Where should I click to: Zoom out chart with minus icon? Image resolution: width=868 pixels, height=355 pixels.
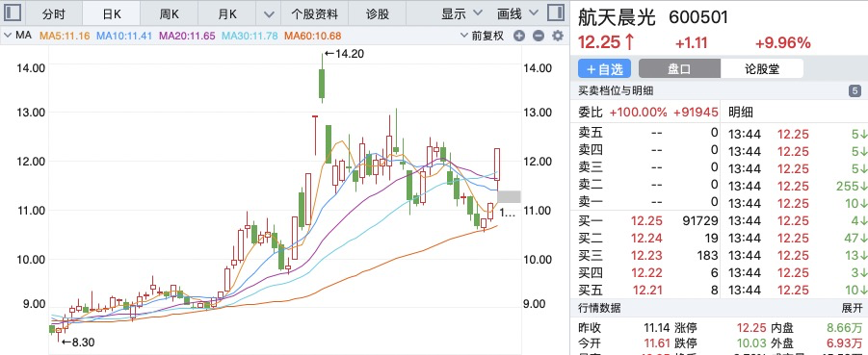click(539, 36)
